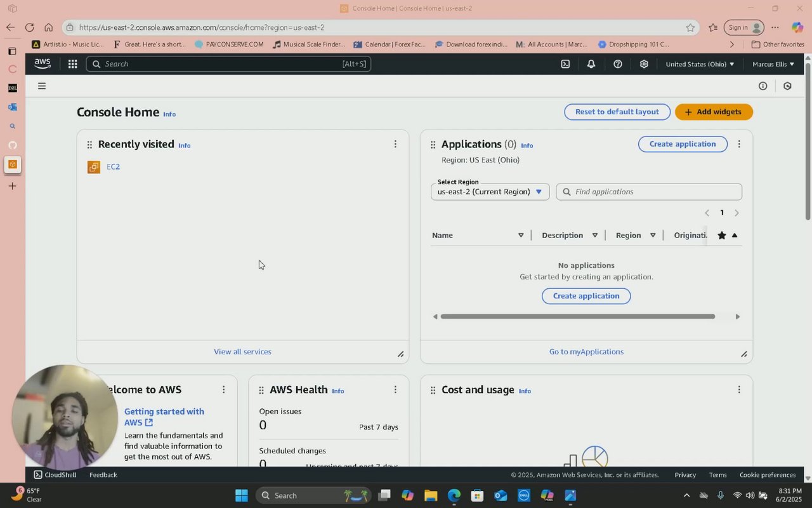812x508 pixels.
Task: Click Create application in the Applications header
Action: 683,144
